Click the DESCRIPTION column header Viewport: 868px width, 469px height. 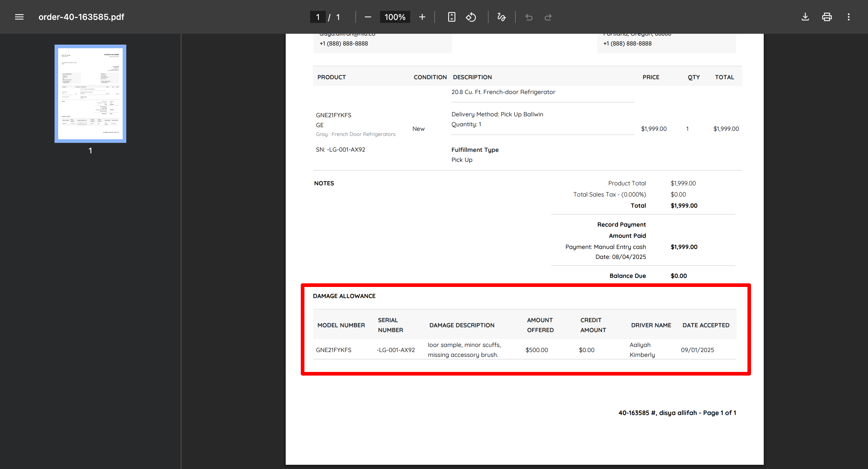[472, 77]
